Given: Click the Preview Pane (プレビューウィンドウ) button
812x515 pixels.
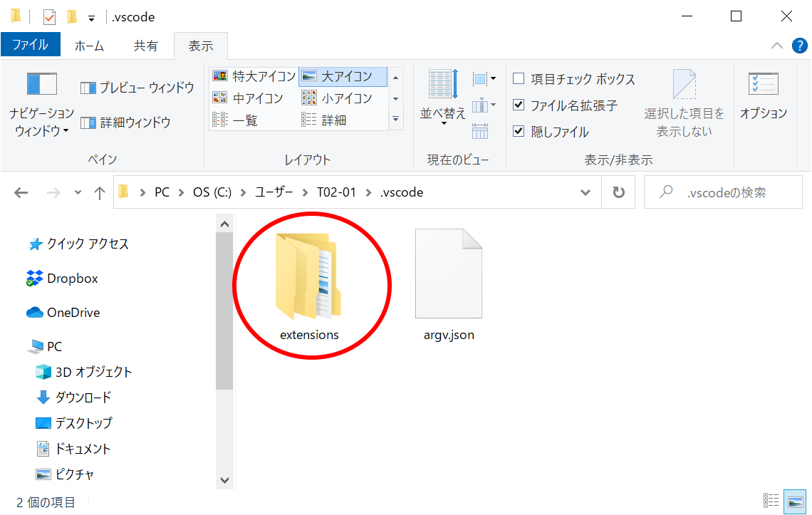Looking at the screenshot, I should pyautogui.click(x=137, y=88).
